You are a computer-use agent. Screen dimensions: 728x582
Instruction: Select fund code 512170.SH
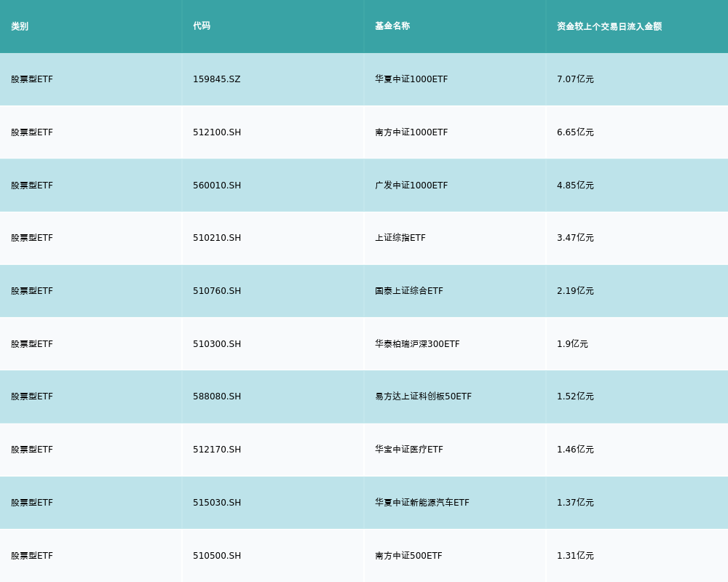(217, 450)
